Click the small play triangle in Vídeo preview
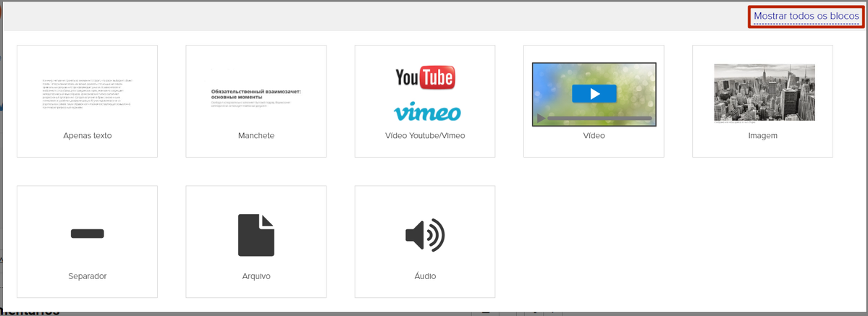Screen dimensions: 868x316 pyautogui.click(x=541, y=118)
